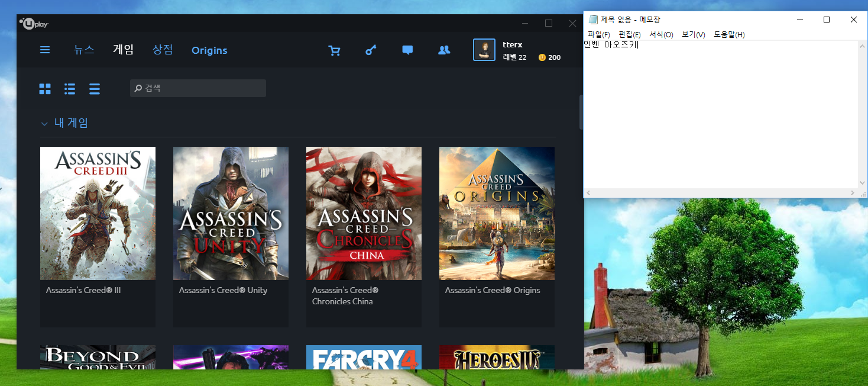Click the Notepad icon in its title bar

tap(593, 20)
